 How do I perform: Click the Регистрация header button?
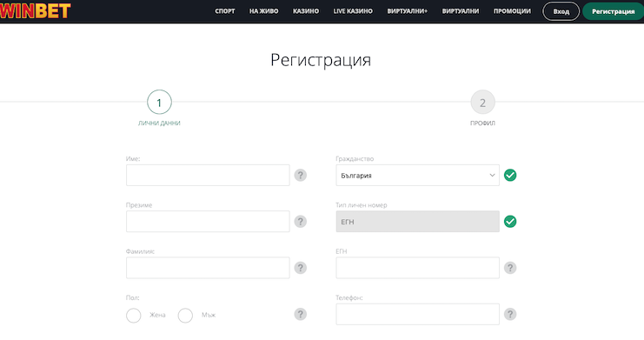pyautogui.click(x=614, y=11)
